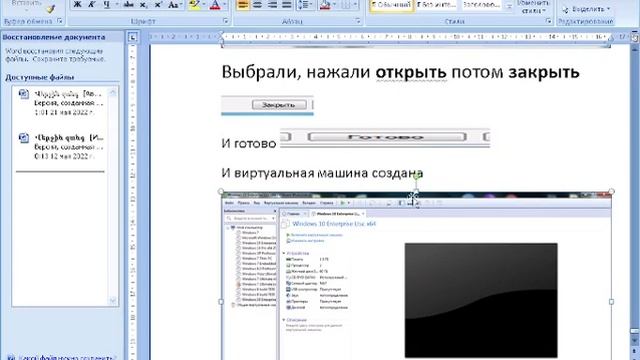
Task: Toggle italic formatting (К) in the ribbon
Action: 91,4
